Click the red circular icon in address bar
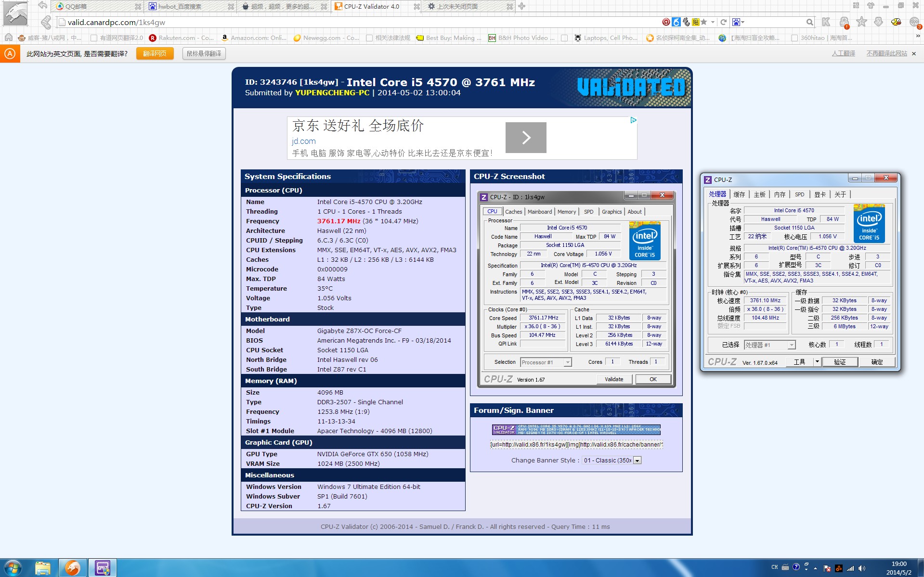The height and width of the screenshot is (577, 924). [x=666, y=22]
